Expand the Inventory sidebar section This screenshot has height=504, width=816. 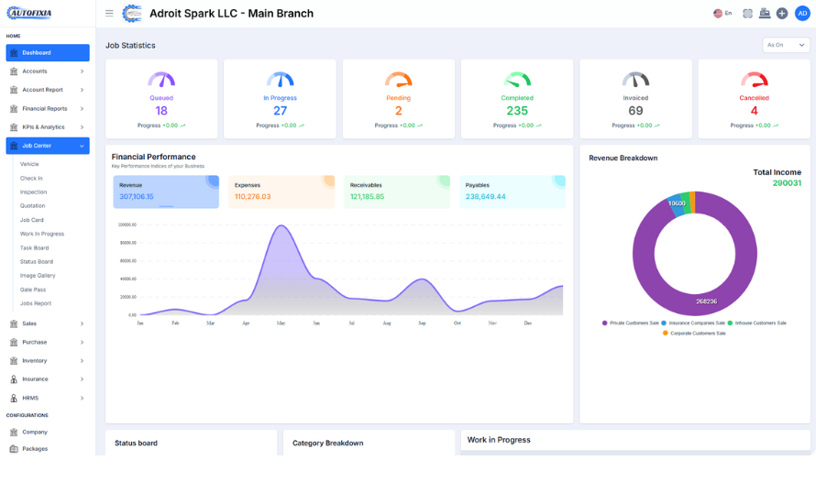(x=48, y=361)
